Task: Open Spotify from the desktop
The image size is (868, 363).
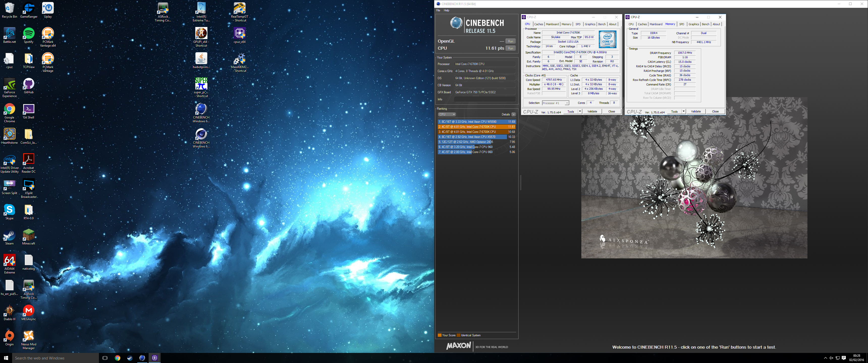Action: [x=29, y=35]
